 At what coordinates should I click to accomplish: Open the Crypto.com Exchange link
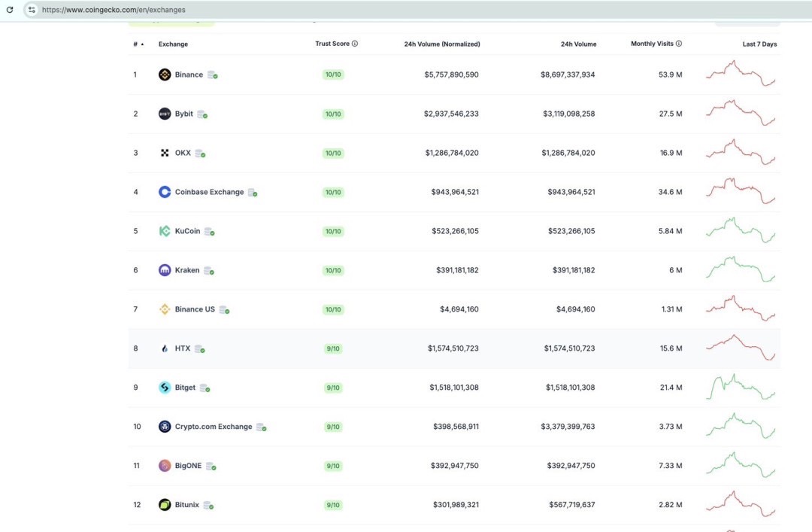click(x=214, y=426)
